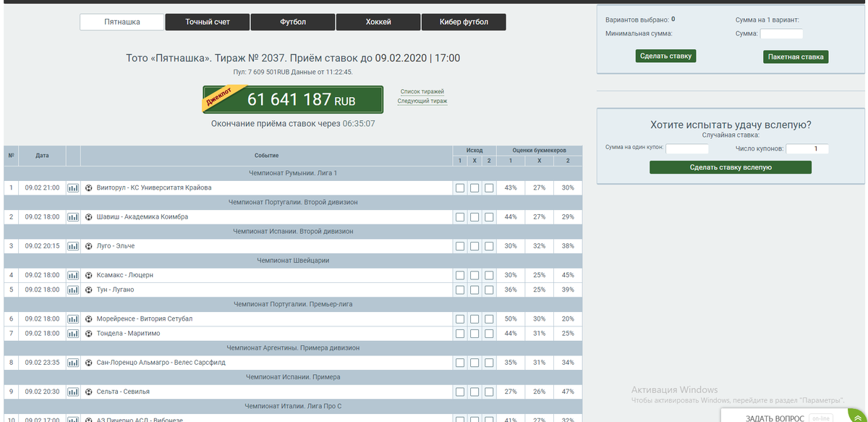Click the Пакетная ставка button
Viewport: 868px width, 422px height.
[x=796, y=56]
